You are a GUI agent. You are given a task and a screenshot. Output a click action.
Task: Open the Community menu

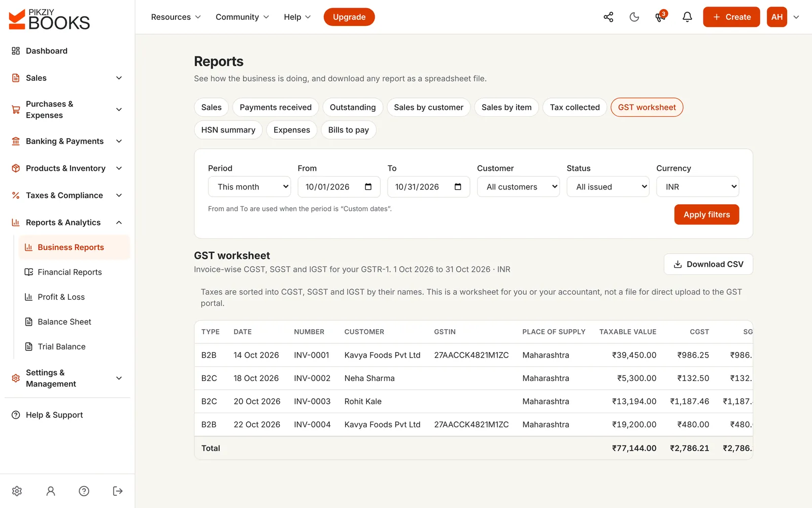242,17
